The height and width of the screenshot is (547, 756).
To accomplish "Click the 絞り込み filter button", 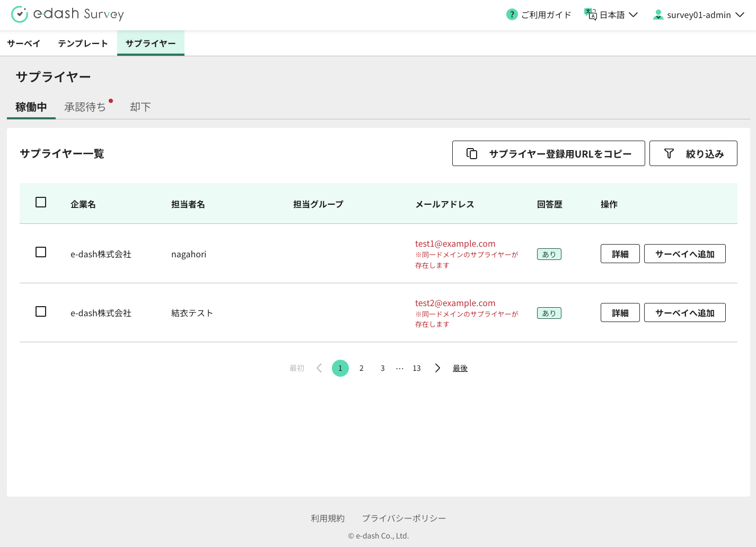I will 693,153.
